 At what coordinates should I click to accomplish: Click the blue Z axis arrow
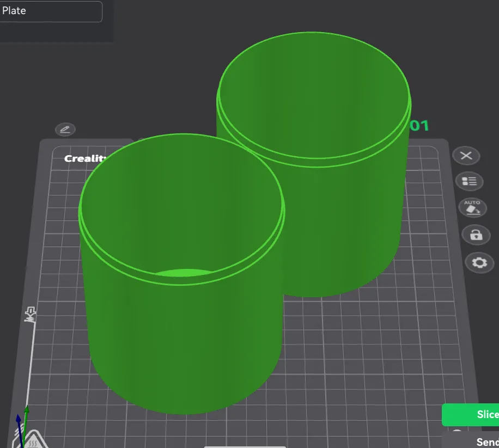pos(19,428)
